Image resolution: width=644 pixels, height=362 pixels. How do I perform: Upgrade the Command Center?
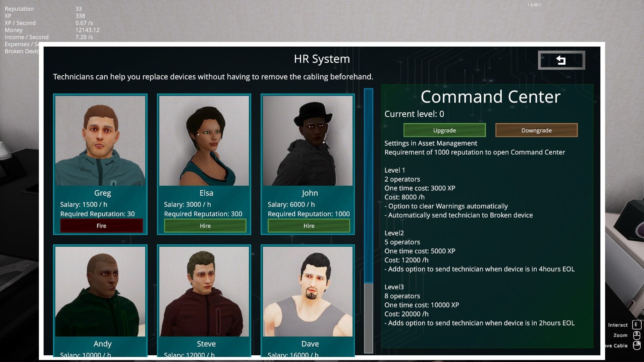click(x=444, y=130)
